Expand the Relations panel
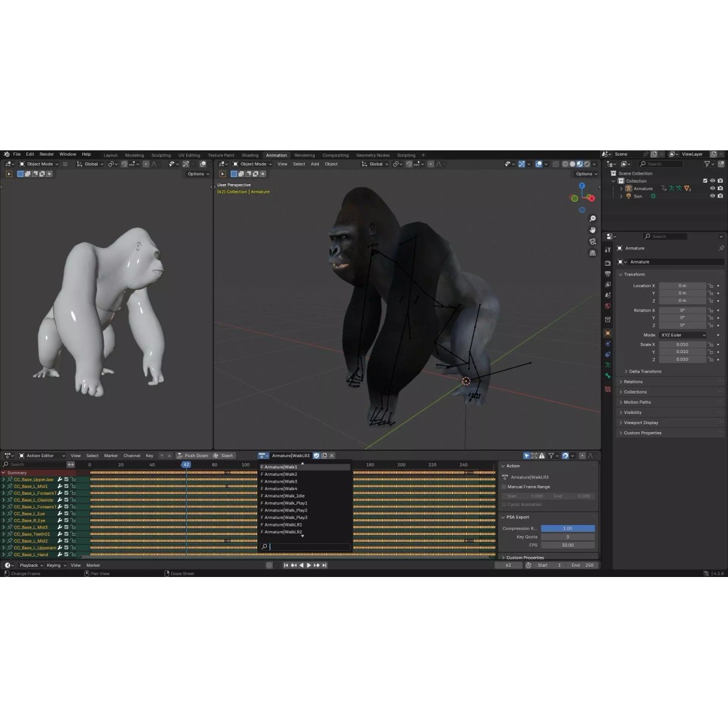 pyautogui.click(x=633, y=382)
